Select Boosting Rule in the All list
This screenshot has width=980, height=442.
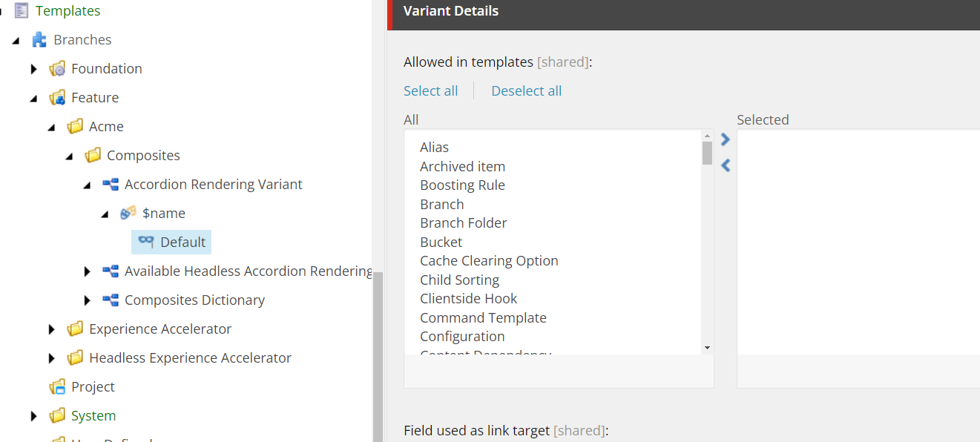click(462, 185)
